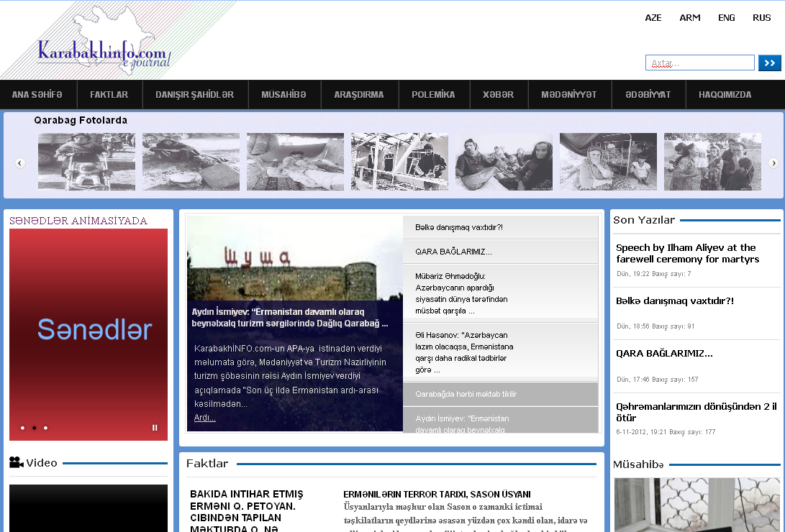The width and height of the screenshot is (785, 532).
Task: Select 'QARA BAĞLARIMIZ...' in the slider list
Action: point(453,252)
